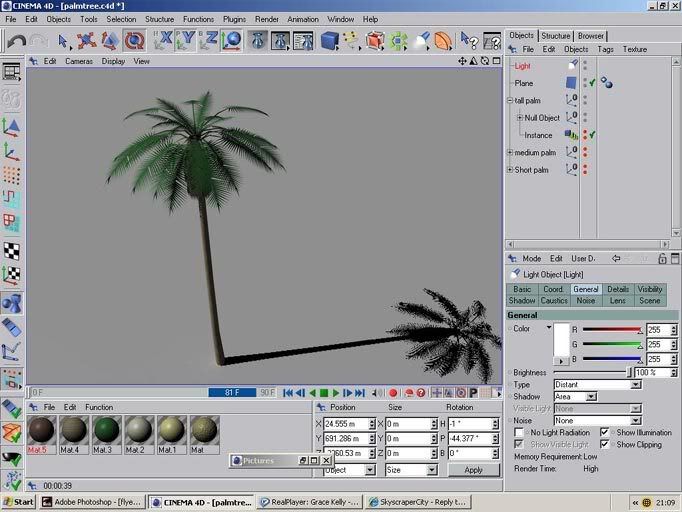Disable the Show Clipping checkbox
Viewport: 682px width, 512px height.
point(606,444)
